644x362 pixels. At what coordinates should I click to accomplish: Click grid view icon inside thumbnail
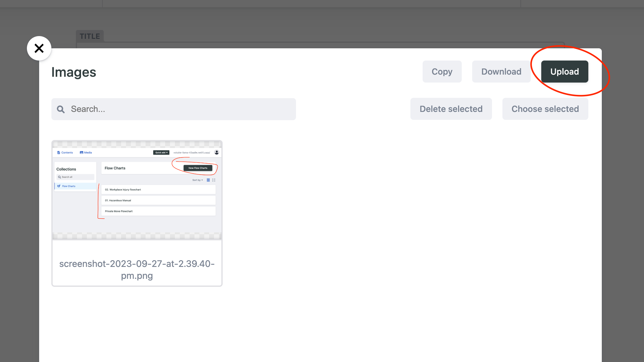214,180
